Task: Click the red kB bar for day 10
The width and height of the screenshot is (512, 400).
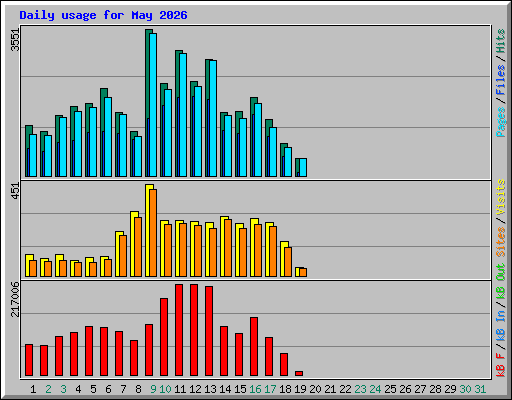Action: tap(164, 337)
